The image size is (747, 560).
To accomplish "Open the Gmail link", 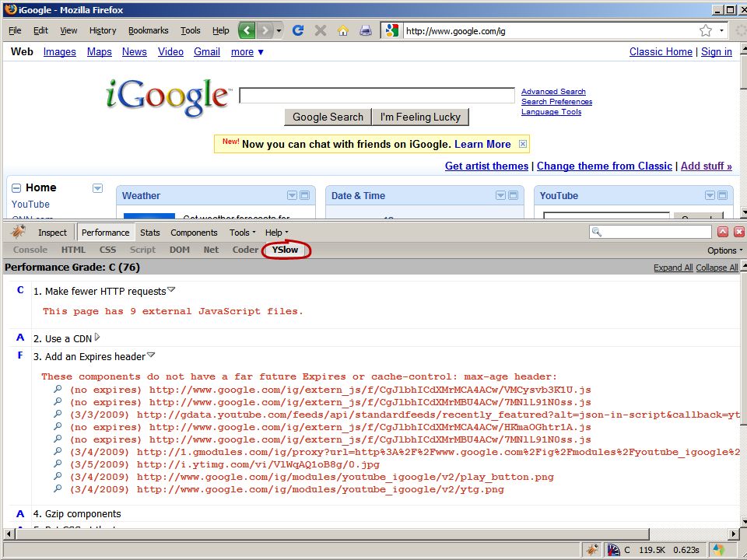I will click(207, 52).
